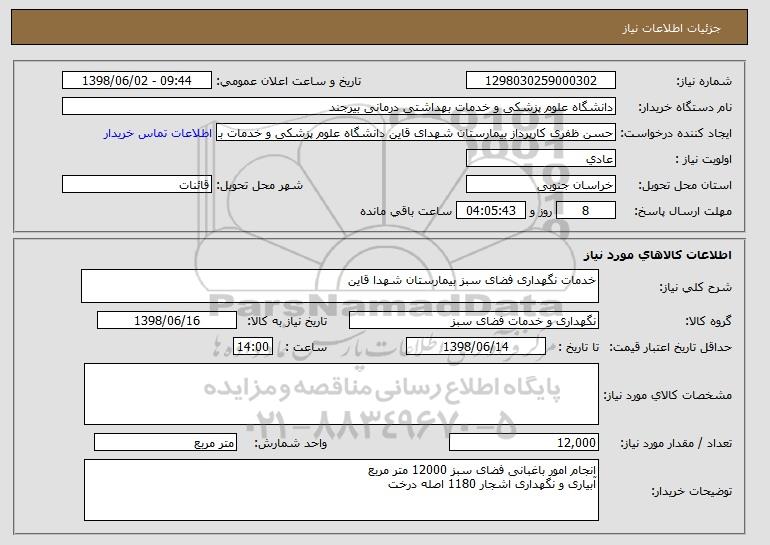Click the label مهلت ارسال پاسخ

(683, 211)
